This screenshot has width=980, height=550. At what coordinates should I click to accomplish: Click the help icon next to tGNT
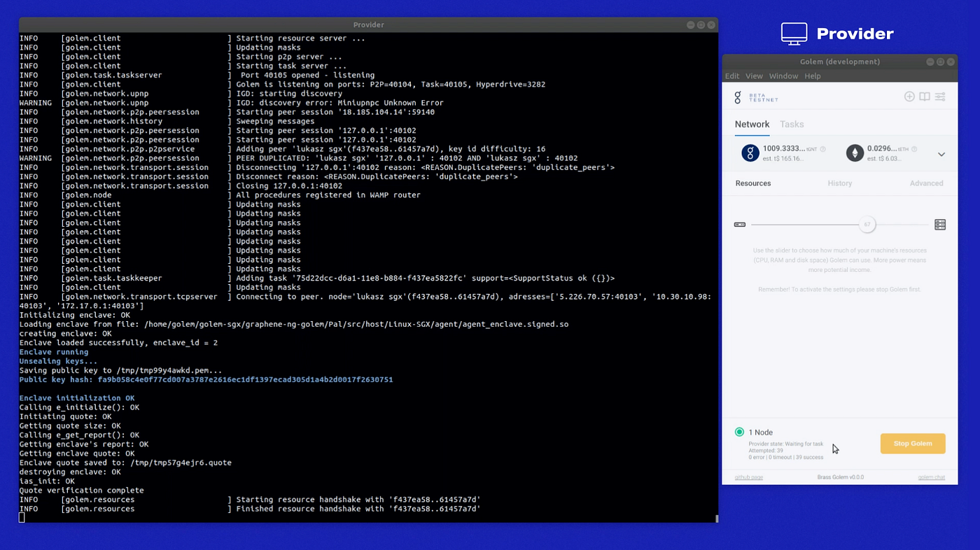pyautogui.click(x=822, y=149)
